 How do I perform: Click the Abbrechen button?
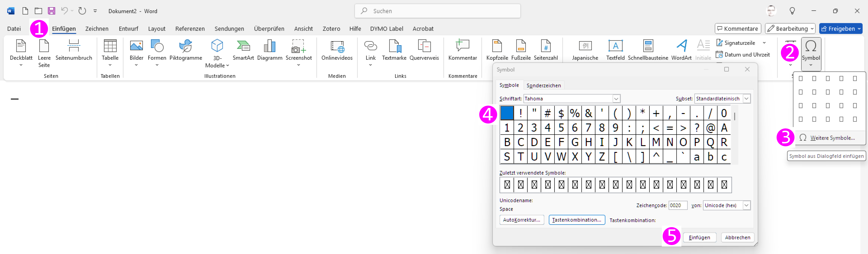pos(737,237)
